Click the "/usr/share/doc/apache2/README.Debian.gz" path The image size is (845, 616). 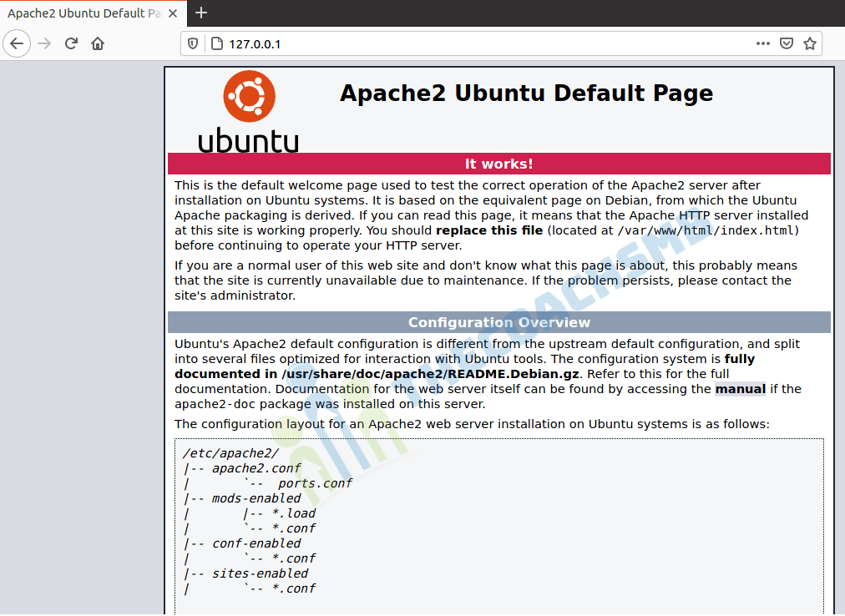click(x=430, y=374)
